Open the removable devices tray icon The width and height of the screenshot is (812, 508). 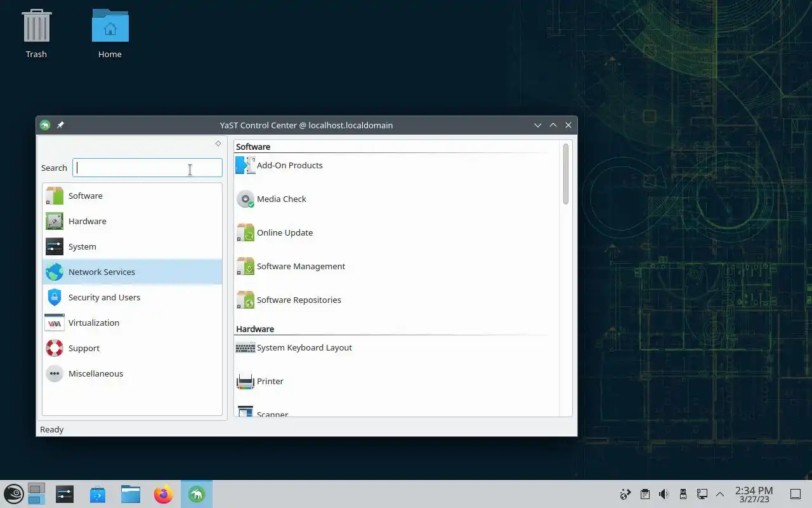tap(683, 494)
